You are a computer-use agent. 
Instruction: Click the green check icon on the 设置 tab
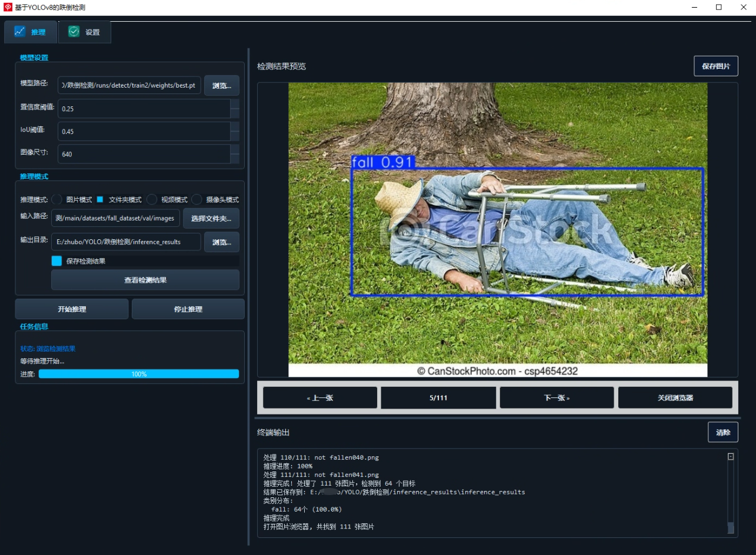coord(74,32)
